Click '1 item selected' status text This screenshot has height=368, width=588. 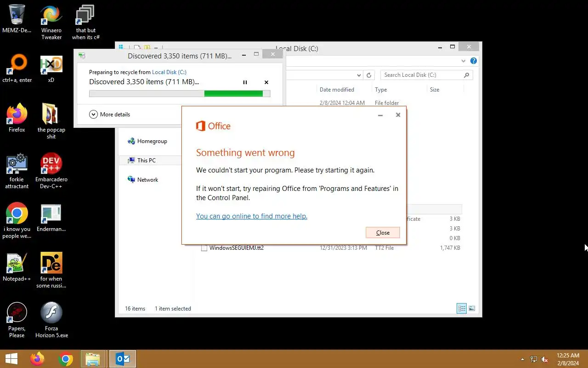click(x=173, y=309)
